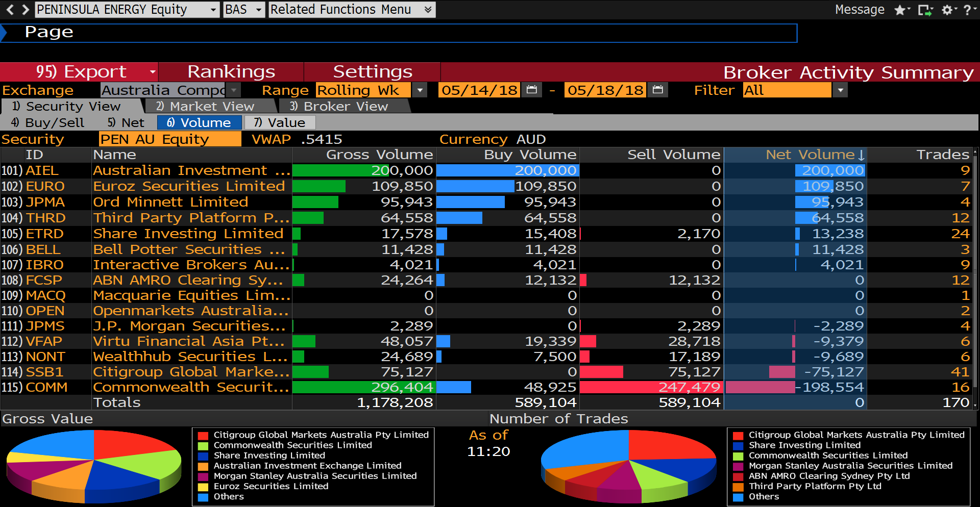Open calendar for start date 05/14/18
The width and height of the screenshot is (980, 507).
click(x=532, y=90)
